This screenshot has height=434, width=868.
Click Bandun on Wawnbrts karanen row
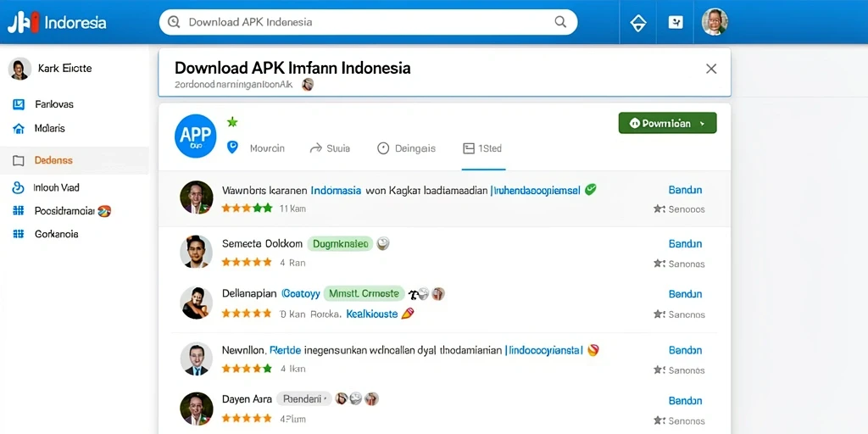pos(685,190)
